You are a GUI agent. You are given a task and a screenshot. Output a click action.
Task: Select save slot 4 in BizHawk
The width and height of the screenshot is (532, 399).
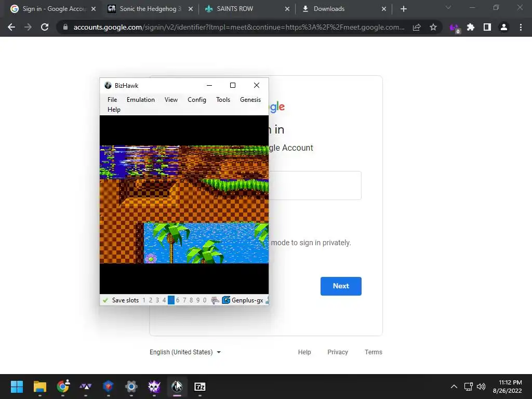(164, 300)
